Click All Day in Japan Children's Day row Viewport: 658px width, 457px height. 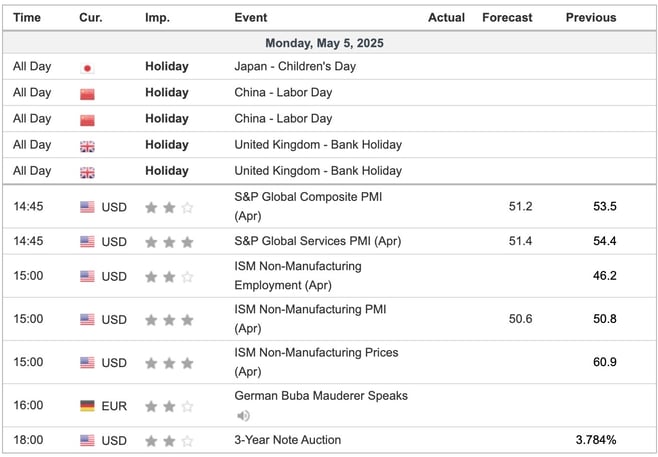pos(32,66)
